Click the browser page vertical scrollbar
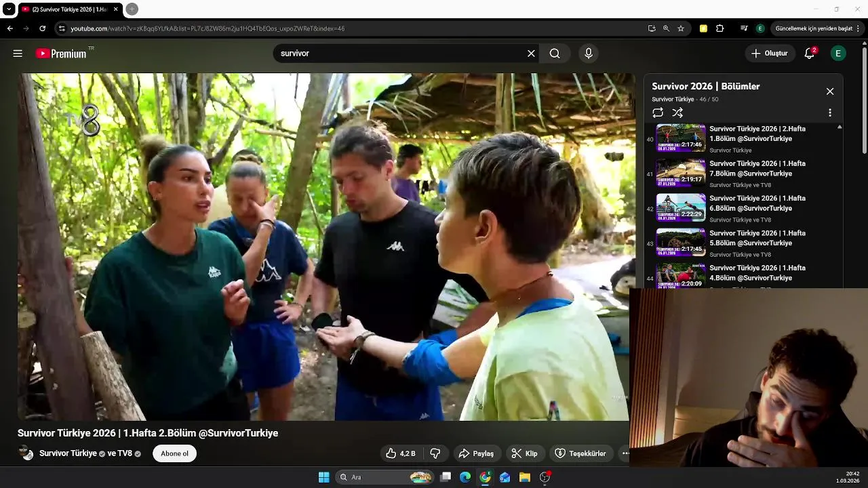 click(864, 100)
